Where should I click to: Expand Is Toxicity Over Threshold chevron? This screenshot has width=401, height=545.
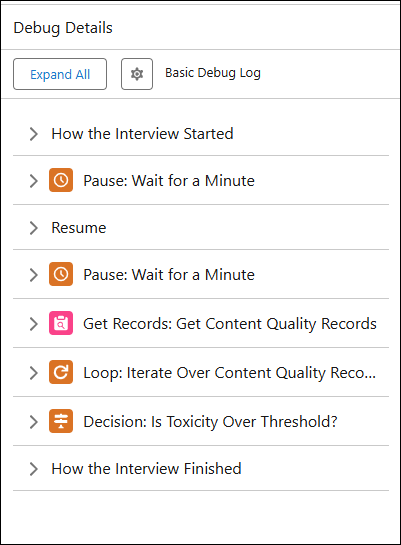pos(33,422)
